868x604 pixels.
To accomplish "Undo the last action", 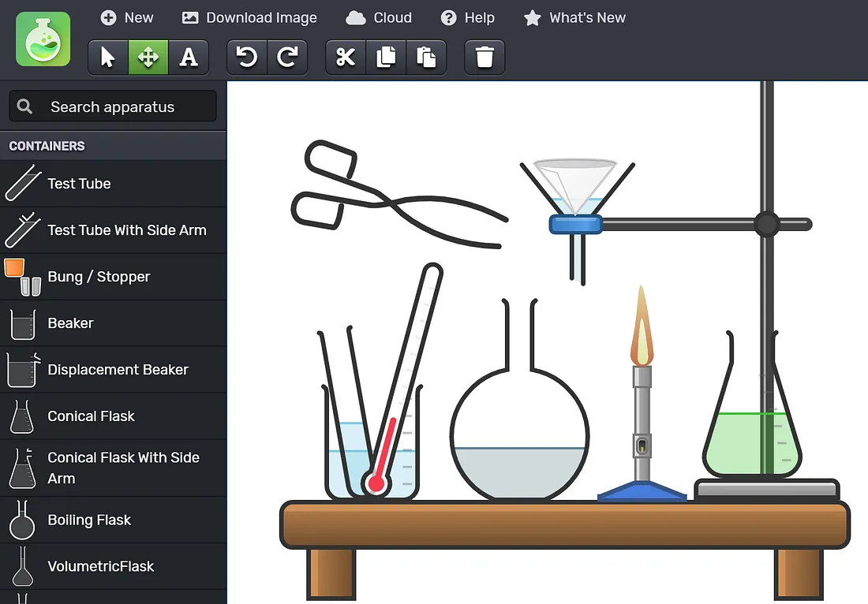I will (247, 57).
